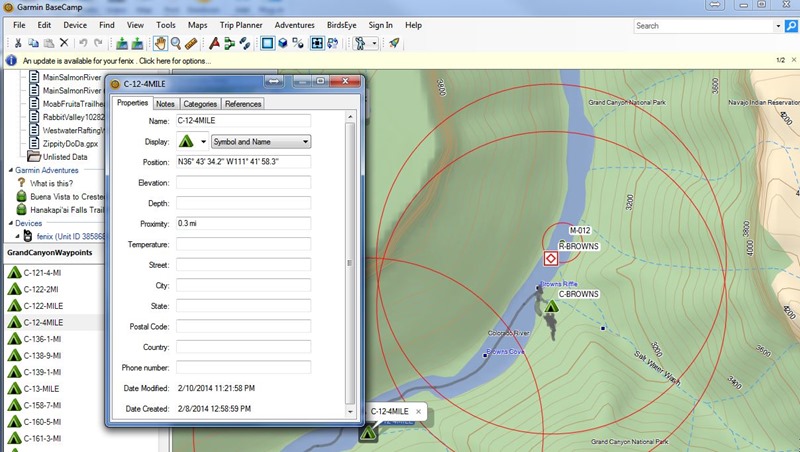
Task: Click the rocket Adventure icon
Action: [394, 43]
